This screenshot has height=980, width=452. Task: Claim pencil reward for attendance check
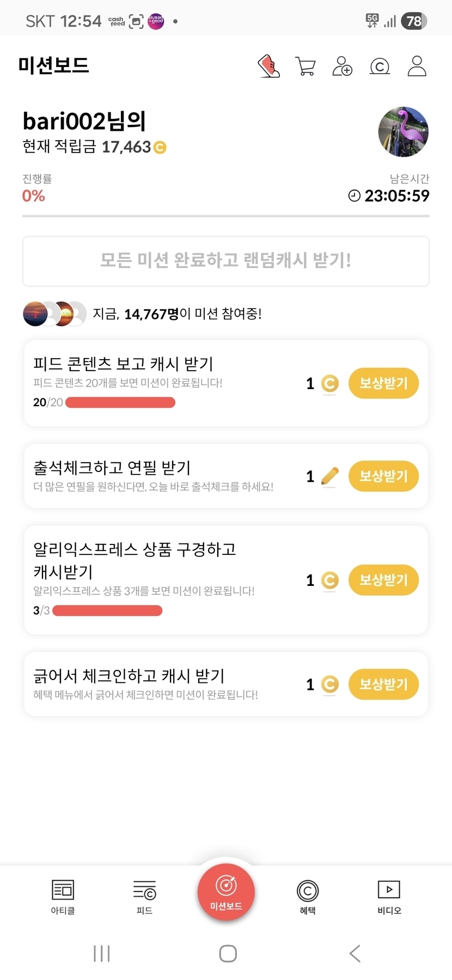383,476
